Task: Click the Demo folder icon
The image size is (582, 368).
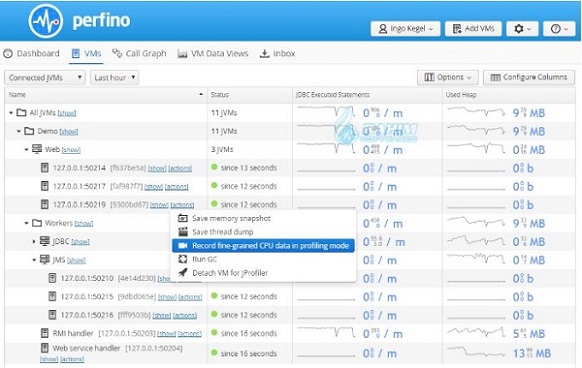Action: [x=29, y=131]
